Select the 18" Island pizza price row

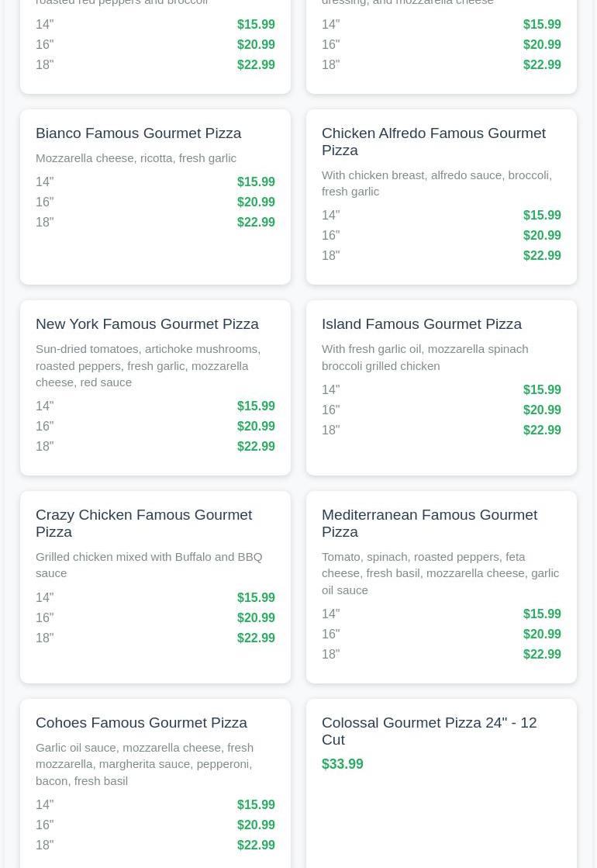coord(440,431)
